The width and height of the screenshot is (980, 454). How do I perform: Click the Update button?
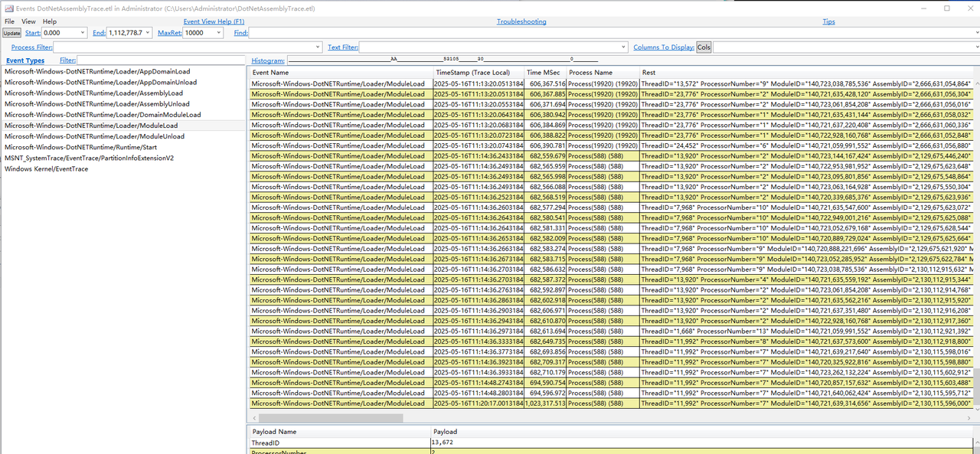pyautogui.click(x=11, y=33)
